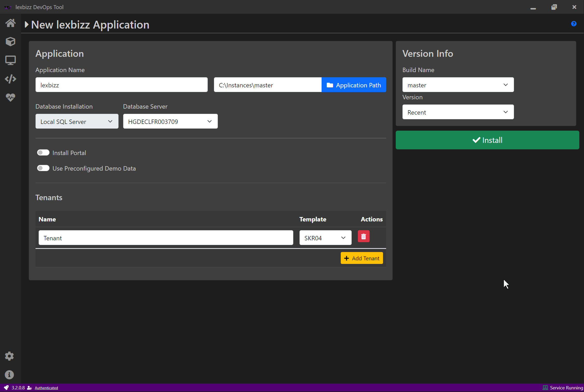Open the package cube sidebar icon
This screenshot has width=584, height=392.
(10, 41)
